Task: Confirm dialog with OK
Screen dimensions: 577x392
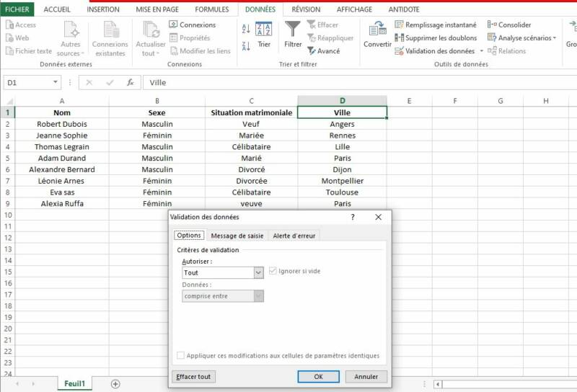Action: [318, 377]
